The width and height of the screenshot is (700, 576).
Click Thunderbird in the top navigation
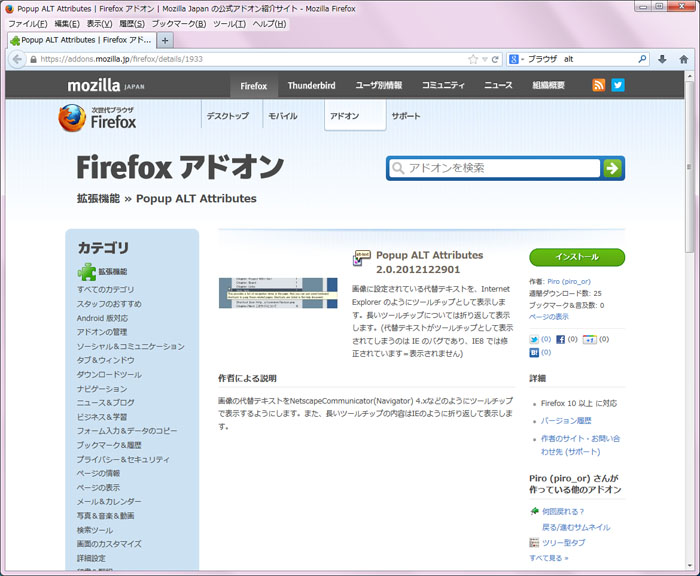(x=311, y=85)
